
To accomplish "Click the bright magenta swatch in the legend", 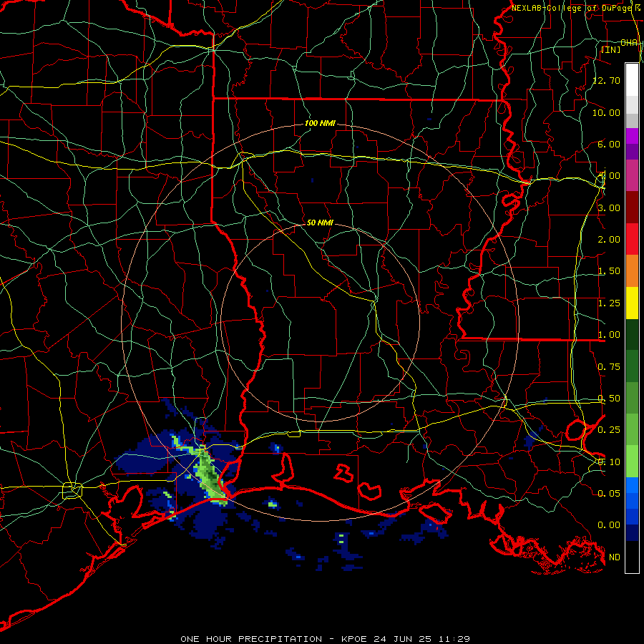I will (632, 136).
